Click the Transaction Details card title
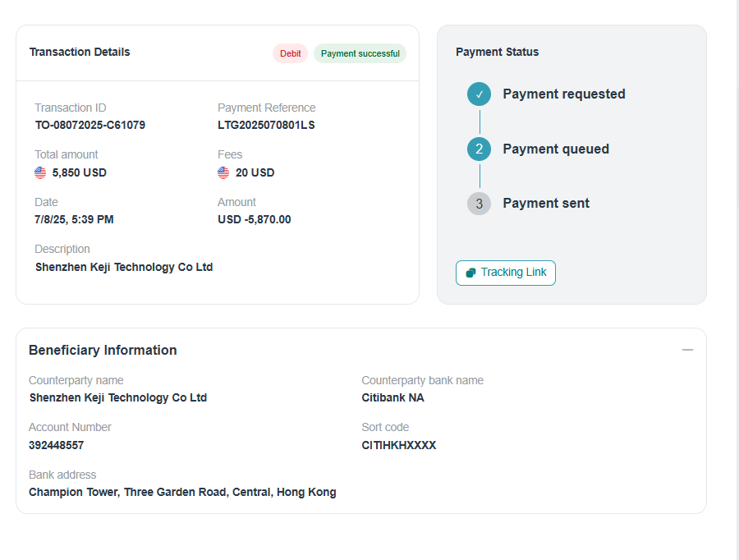Image resolution: width=739 pixels, height=560 pixels. (80, 52)
